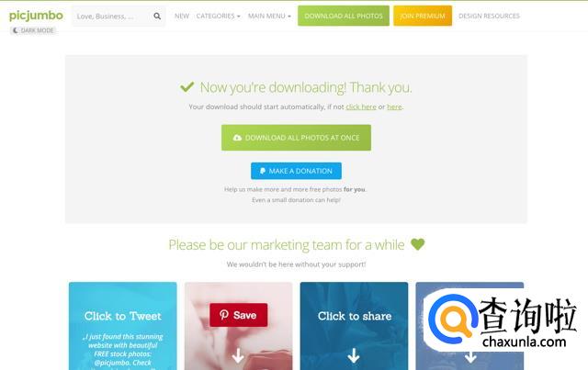The width and height of the screenshot is (588, 370).
Task: Expand the Categories dropdown
Action: pos(218,17)
